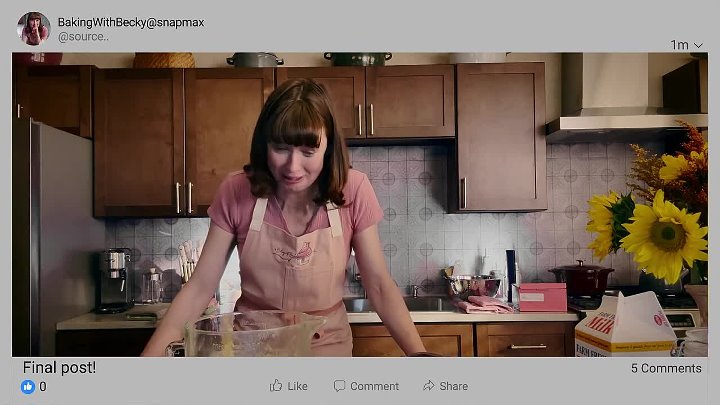Click the Like button label
Image resolution: width=720 pixels, height=405 pixels.
tap(298, 386)
